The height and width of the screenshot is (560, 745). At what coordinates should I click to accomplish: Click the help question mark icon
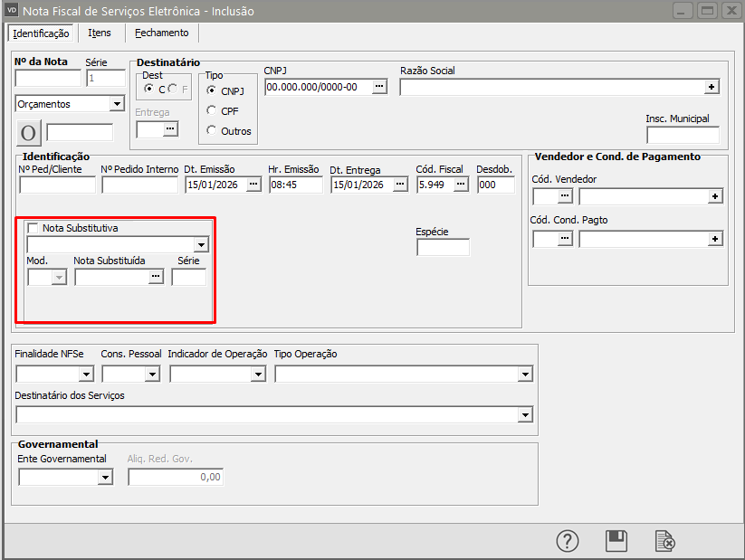click(x=568, y=541)
